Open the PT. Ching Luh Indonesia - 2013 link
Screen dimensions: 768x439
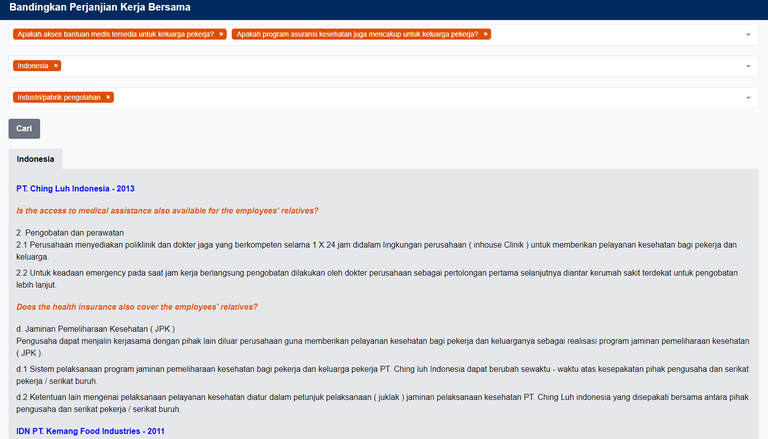(x=75, y=189)
